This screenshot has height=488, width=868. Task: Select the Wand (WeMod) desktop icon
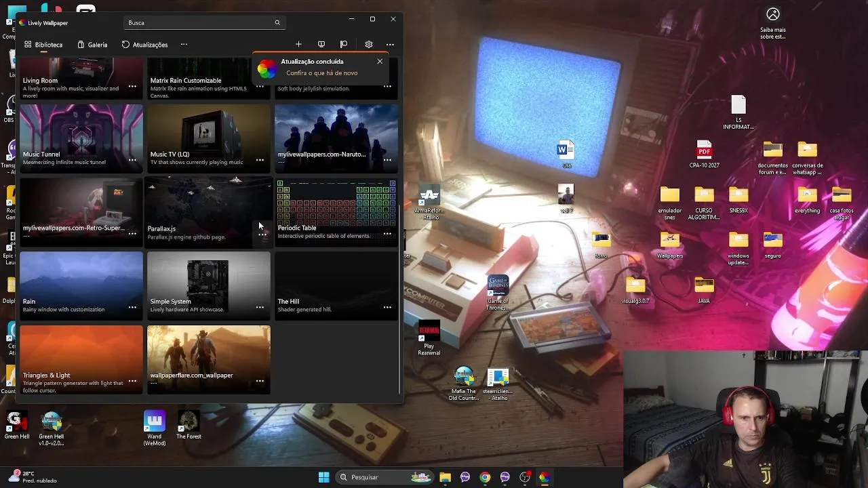point(155,428)
